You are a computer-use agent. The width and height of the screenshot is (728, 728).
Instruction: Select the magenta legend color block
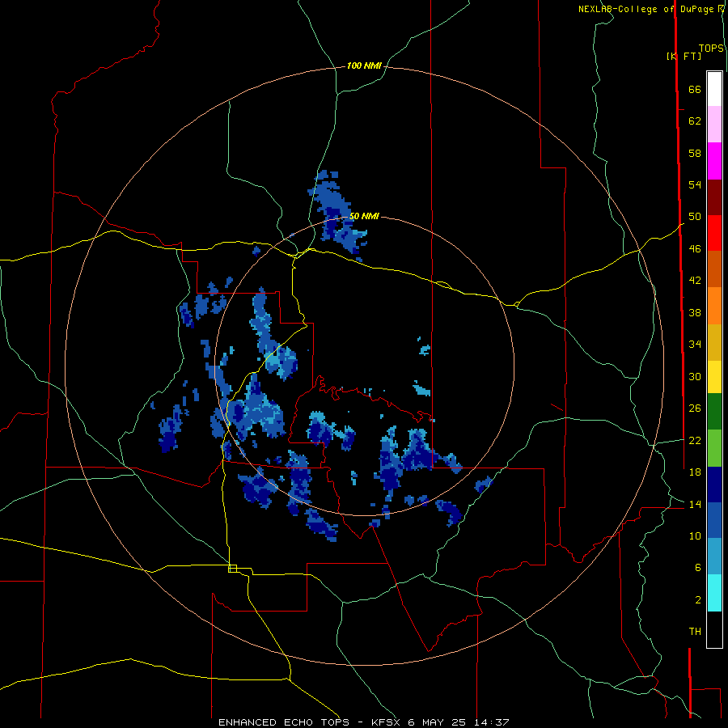coord(714,161)
